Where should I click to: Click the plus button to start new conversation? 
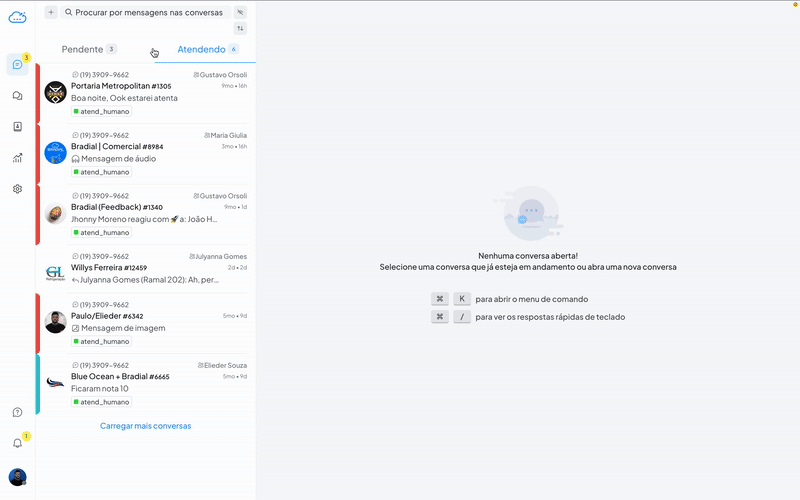coord(51,12)
